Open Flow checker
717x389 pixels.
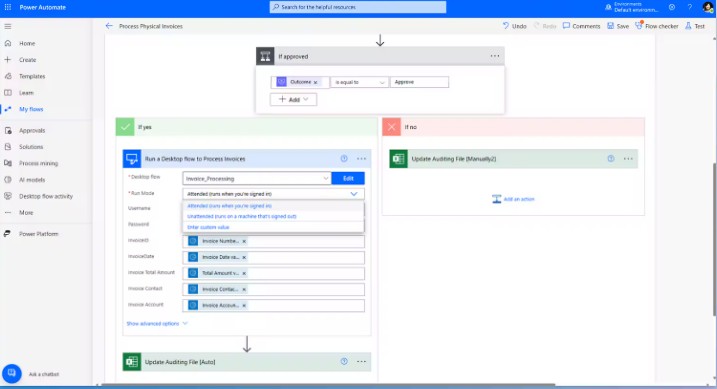coord(657,26)
